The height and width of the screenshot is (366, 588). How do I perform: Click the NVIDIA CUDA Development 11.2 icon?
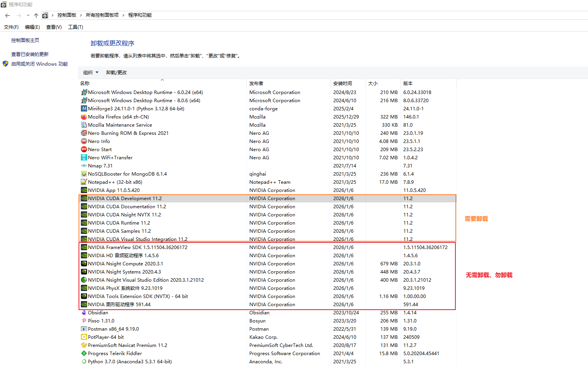84,199
